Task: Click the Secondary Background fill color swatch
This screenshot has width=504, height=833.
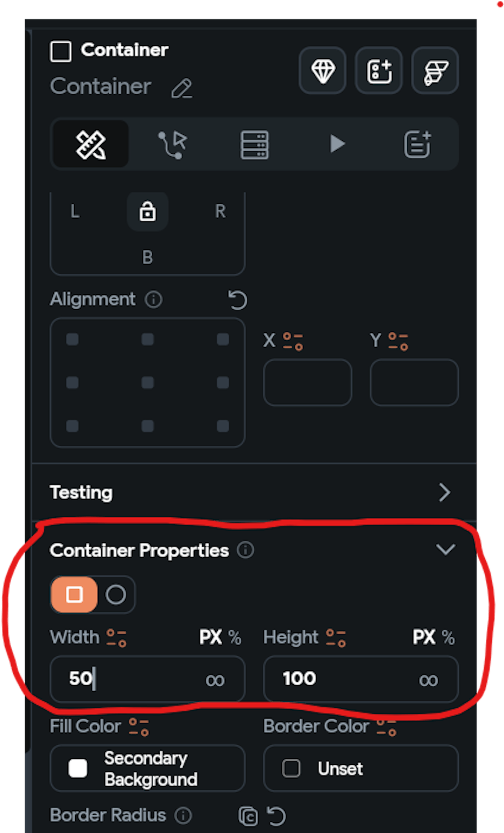Action: click(x=78, y=768)
